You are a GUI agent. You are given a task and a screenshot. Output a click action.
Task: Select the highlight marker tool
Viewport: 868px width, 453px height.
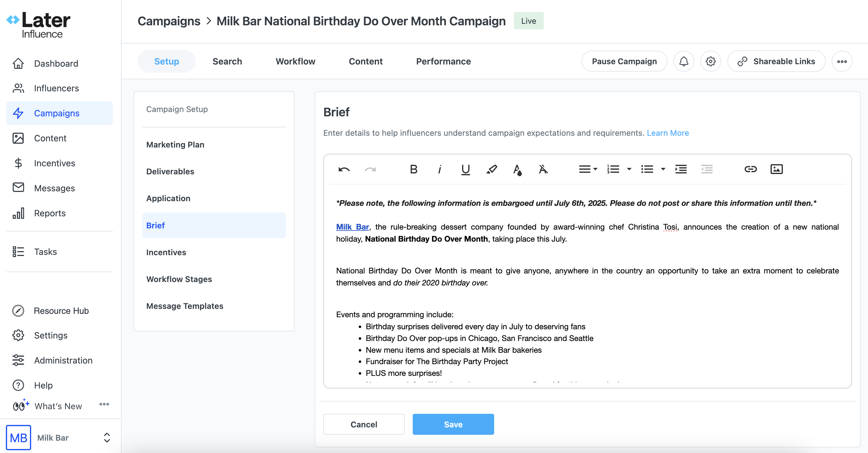[491, 169]
